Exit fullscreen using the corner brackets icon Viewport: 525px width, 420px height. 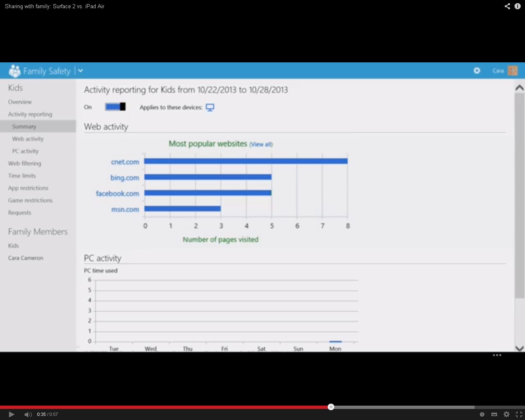(519, 414)
